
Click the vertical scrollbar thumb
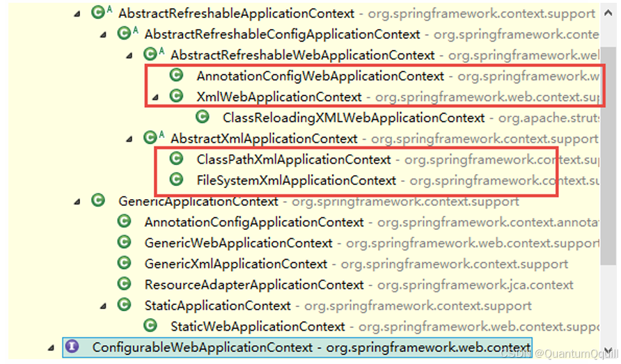click(608, 156)
